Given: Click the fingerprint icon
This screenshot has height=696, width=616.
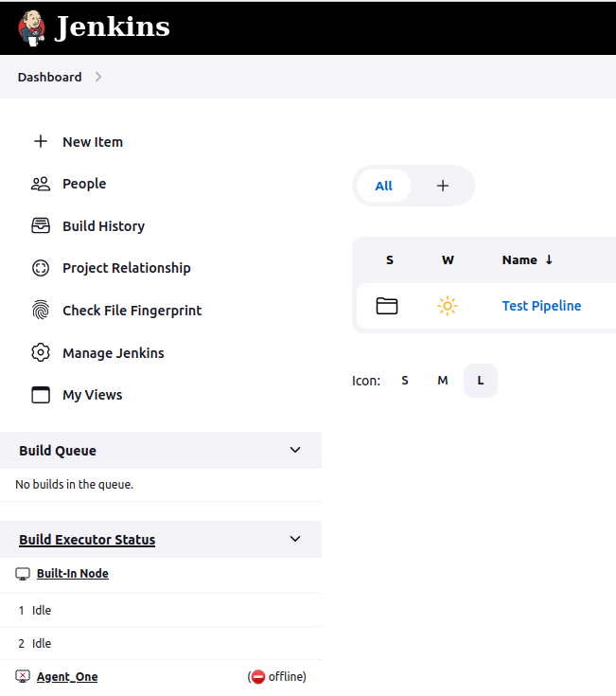Looking at the screenshot, I should click(41, 311).
